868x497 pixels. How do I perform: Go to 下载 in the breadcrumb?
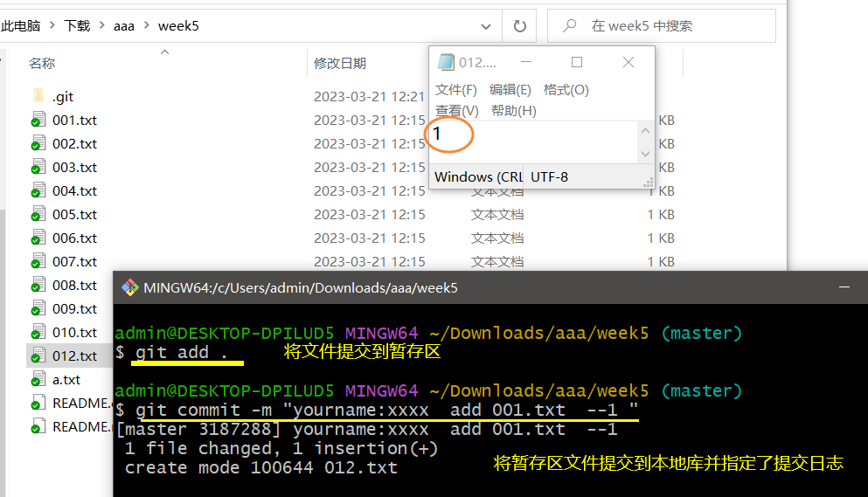coord(77,26)
